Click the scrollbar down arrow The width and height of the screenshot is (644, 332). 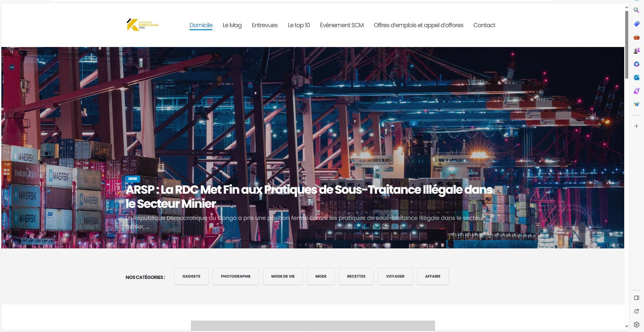(627, 326)
